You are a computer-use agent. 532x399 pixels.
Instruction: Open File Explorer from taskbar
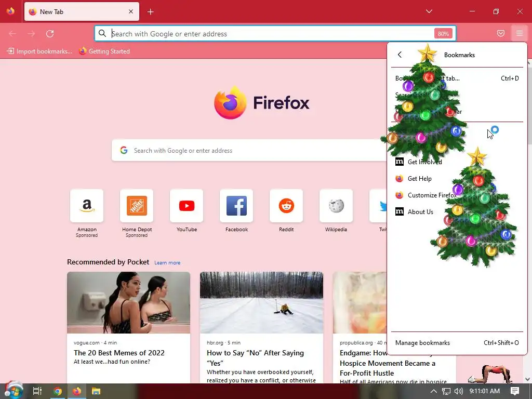96,391
